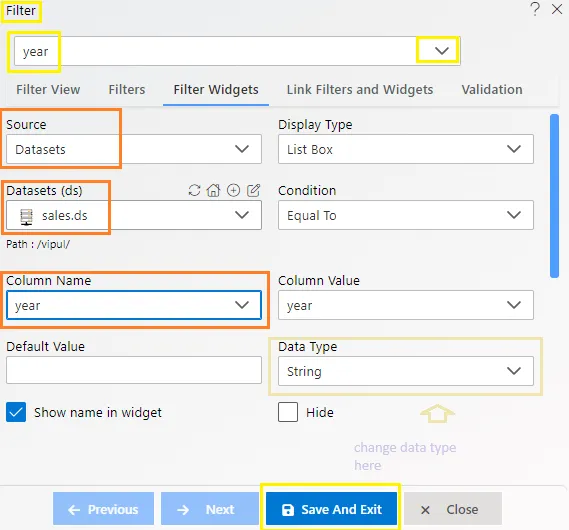
Task: Click the Save And Exit button
Action: [x=331, y=509]
